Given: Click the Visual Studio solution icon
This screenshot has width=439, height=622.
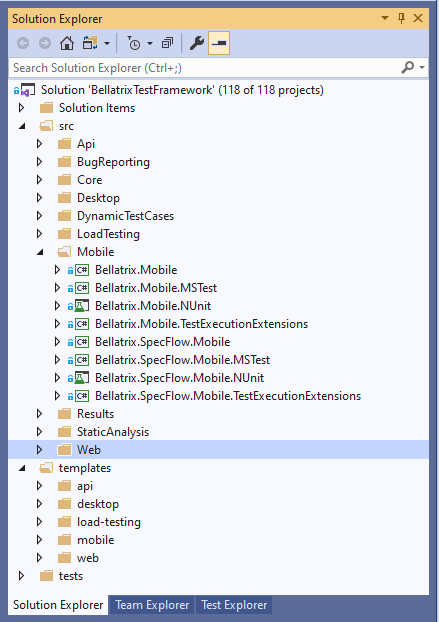Looking at the screenshot, I should [x=27, y=90].
